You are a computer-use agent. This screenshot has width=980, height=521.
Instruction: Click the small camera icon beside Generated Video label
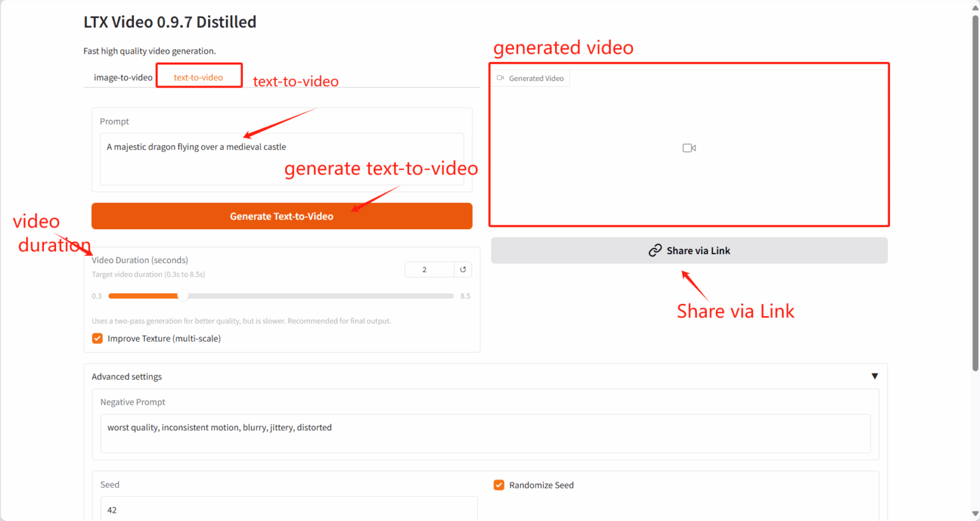500,79
